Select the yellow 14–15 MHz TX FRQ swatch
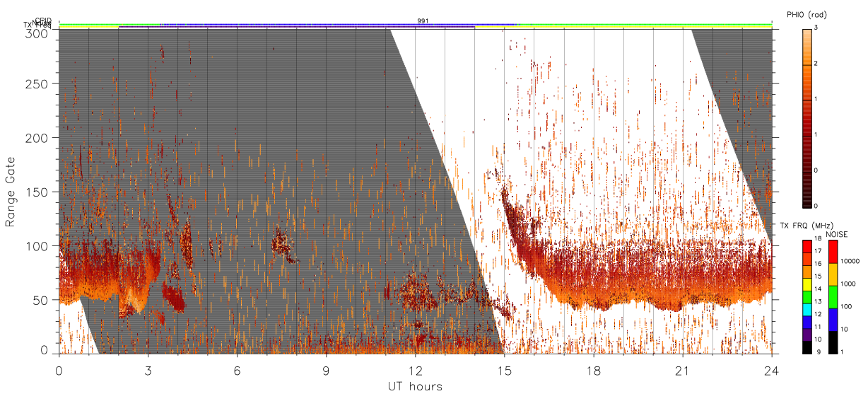Image resolution: width=868 pixels, height=401 pixels. [807, 284]
